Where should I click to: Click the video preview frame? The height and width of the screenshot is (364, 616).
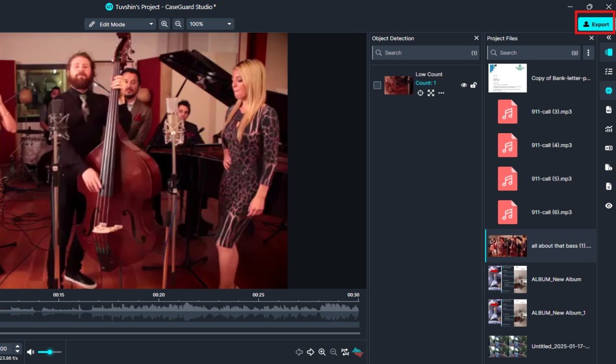point(144,161)
